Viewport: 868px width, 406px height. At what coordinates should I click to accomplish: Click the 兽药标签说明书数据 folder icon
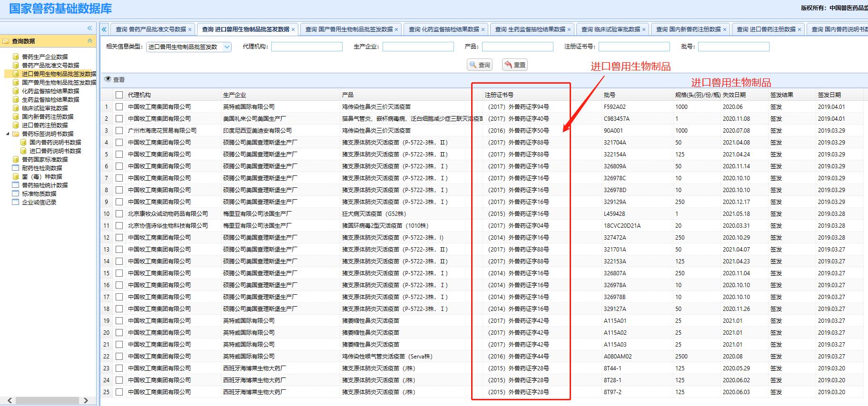(x=16, y=134)
